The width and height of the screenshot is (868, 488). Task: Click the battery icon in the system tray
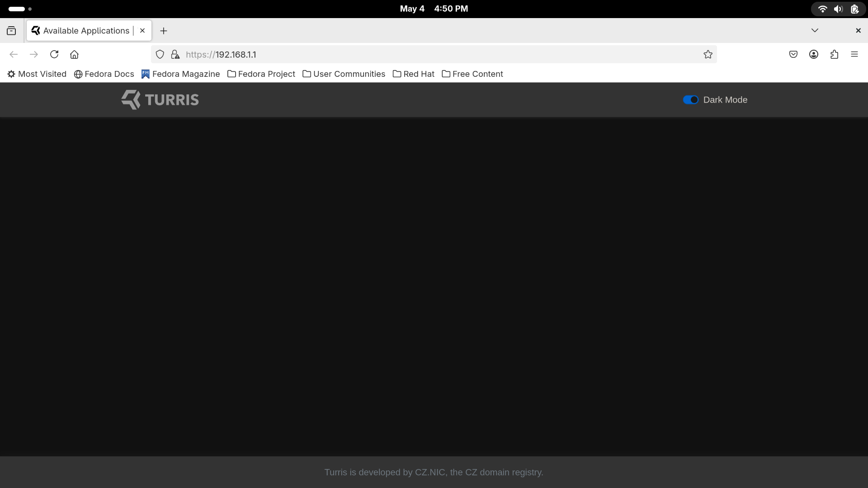854,9
